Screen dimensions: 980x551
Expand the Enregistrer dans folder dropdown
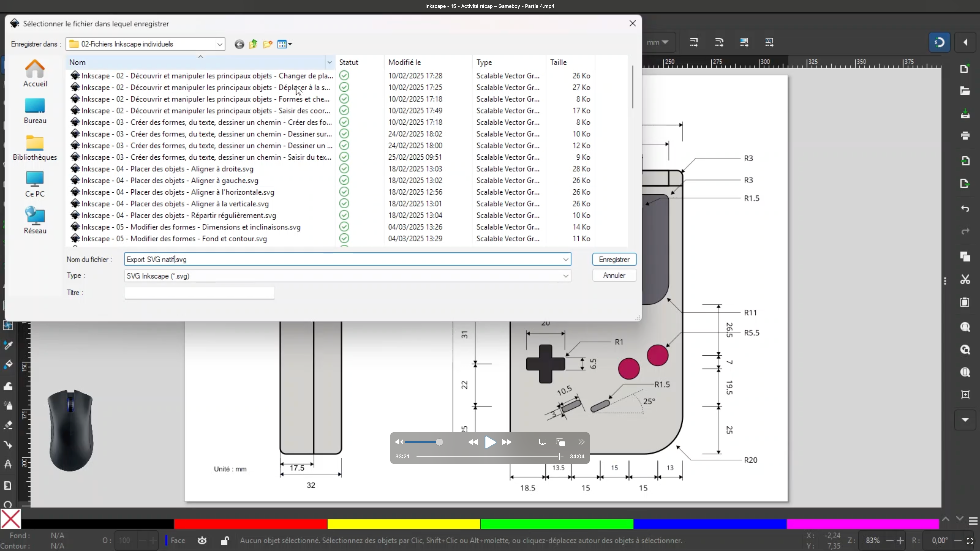click(219, 44)
